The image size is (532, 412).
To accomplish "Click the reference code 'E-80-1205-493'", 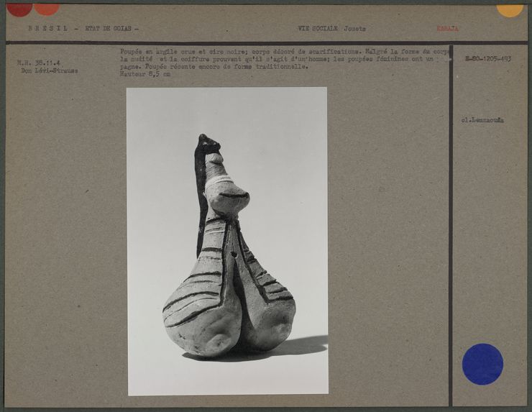I will (487, 59).
